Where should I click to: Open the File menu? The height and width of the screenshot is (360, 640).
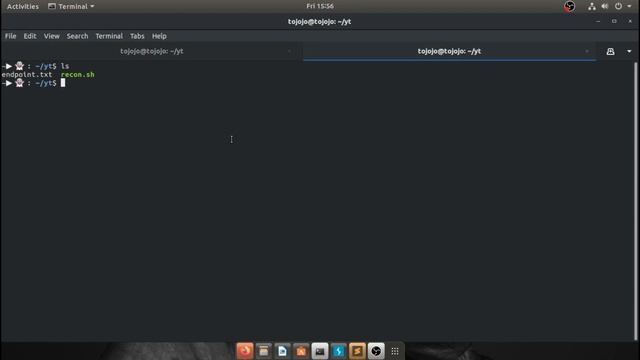pyautogui.click(x=11, y=36)
